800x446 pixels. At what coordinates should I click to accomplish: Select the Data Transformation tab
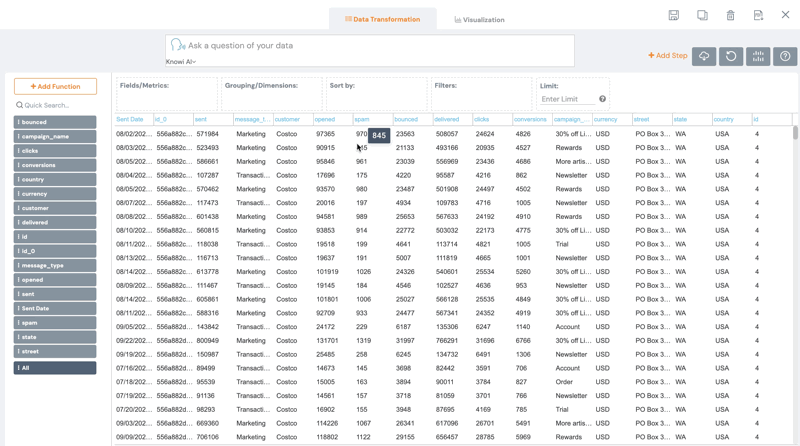tap(382, 19)
